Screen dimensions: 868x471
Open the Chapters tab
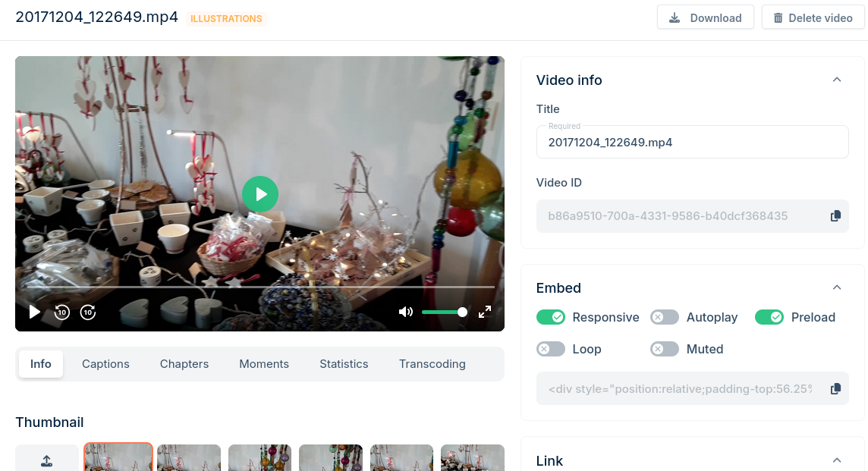184,364
